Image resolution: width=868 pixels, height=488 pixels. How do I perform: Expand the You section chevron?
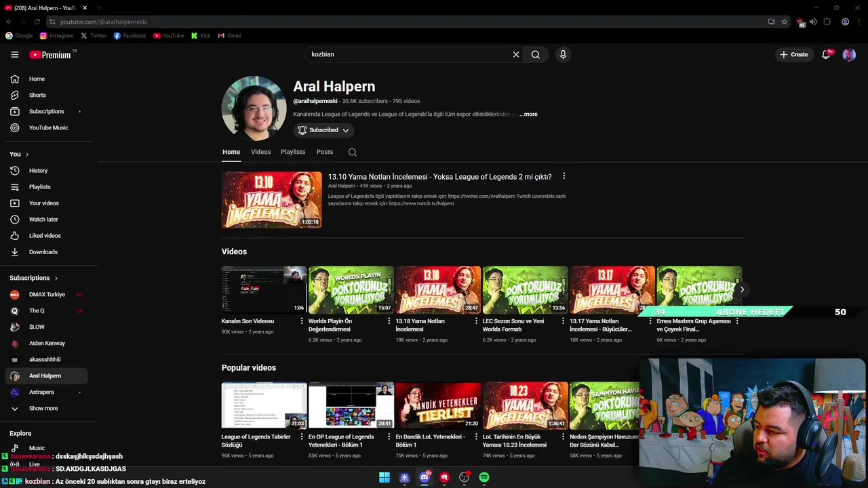pos(27,155)
